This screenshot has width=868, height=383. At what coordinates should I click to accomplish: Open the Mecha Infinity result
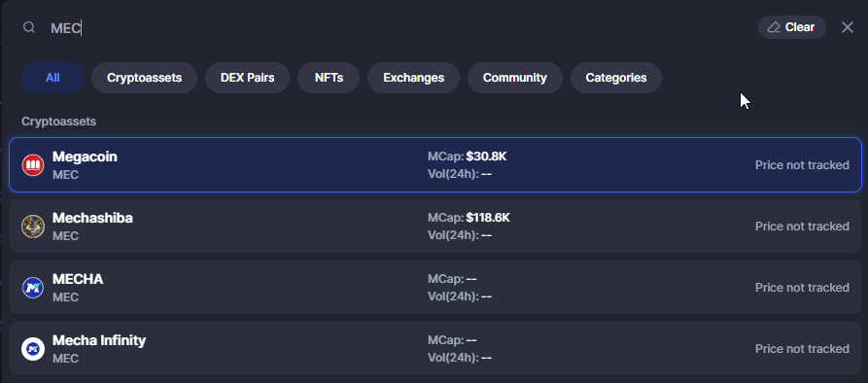(435, 349)
